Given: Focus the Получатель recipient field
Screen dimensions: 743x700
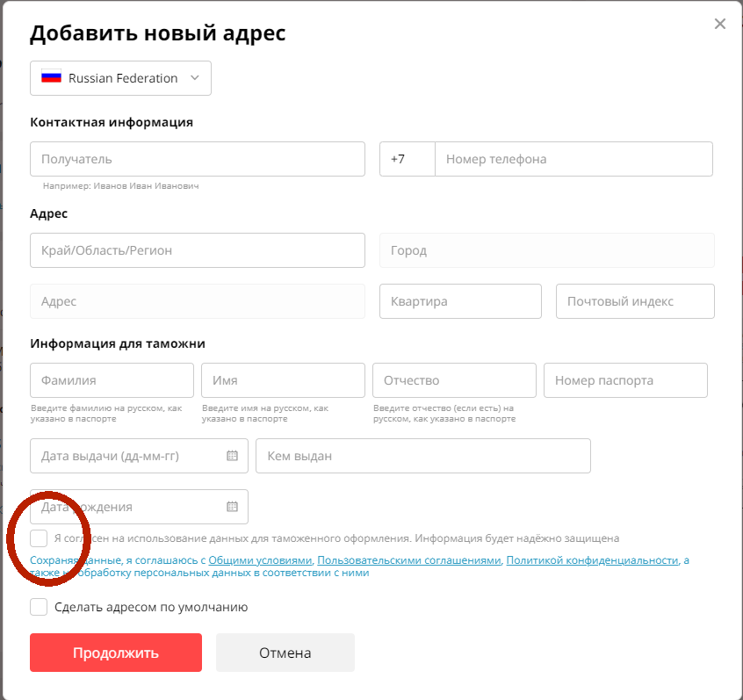Looking at the screenshot, I should (197, 159).
